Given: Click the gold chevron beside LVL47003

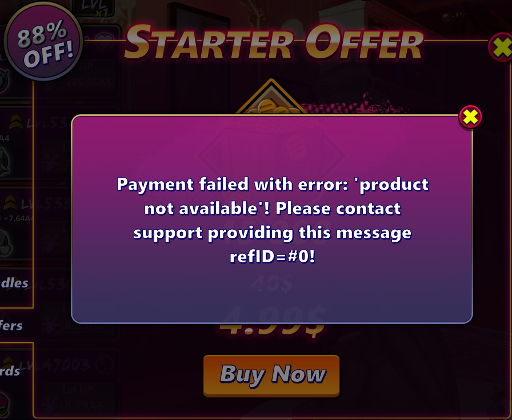Looking at the screenshot, I should tap(9, 362).
